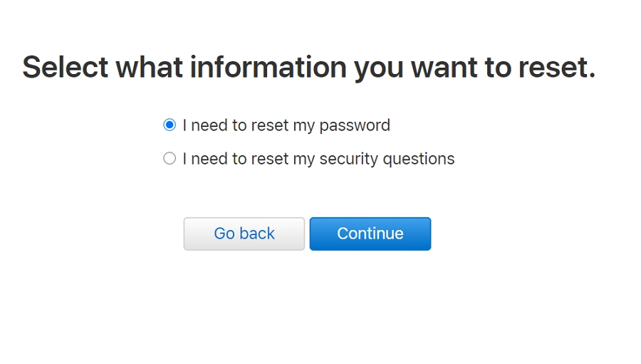This screenshot has height=364, width=641.
Task: Tick the filled blue radio dot
Action: coord(170,125)
